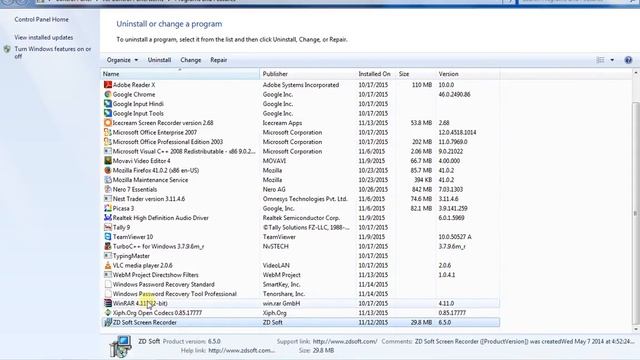Expand the view options dropdown arrow
The height and width of the screenshot is (360, 640).
(x=612, y=60)
